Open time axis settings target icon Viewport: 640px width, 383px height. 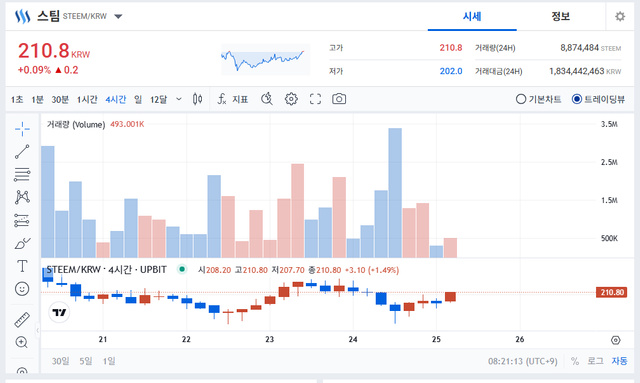click(616, 340)
